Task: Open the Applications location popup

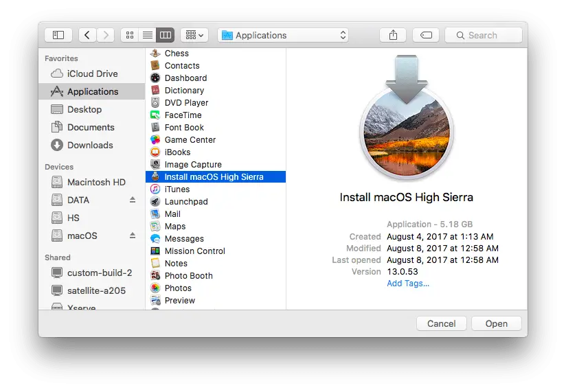Action: (x=283, y=35)
